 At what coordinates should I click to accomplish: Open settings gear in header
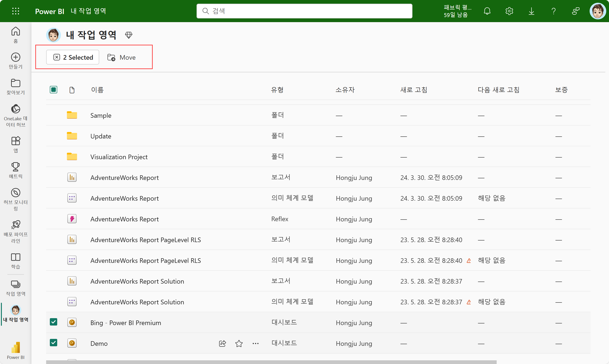coord(509,11)
